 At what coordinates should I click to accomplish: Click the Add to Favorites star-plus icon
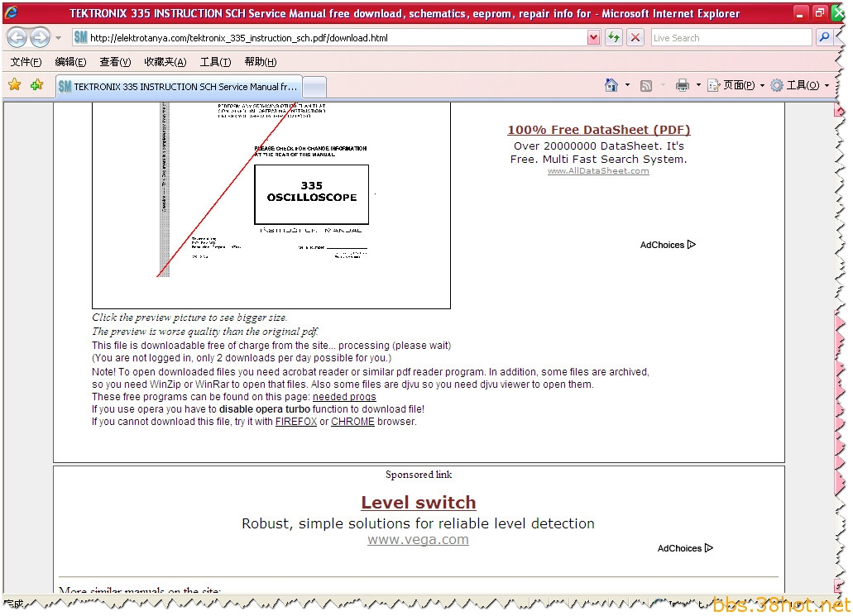click(37, 85)
